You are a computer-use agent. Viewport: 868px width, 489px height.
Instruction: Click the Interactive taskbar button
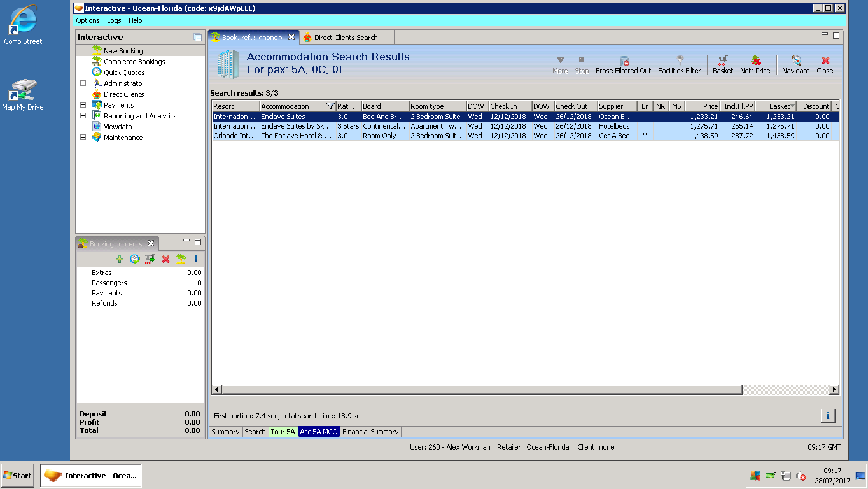[91, 476]
